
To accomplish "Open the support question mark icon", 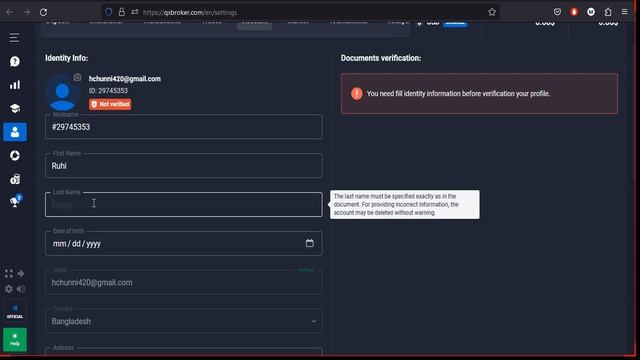I will click(15, 61).
